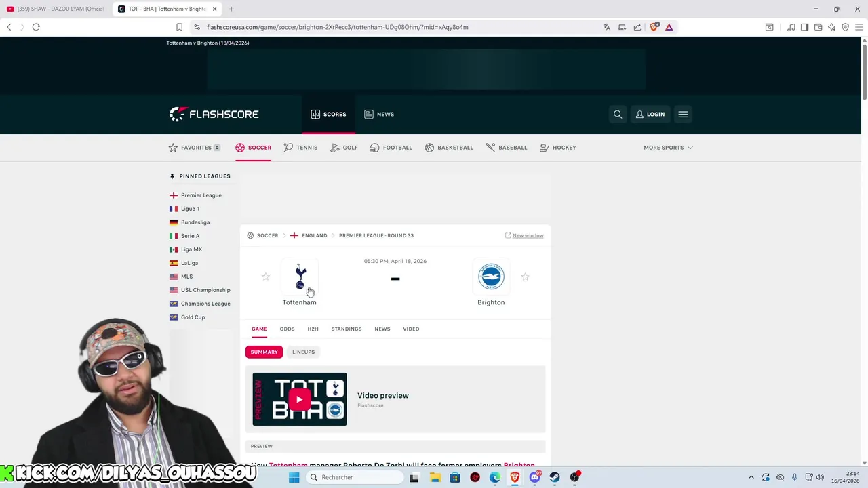Switch to the Standings tab
The height and width of the screenshot is (488, 868).
coord(347,329)
